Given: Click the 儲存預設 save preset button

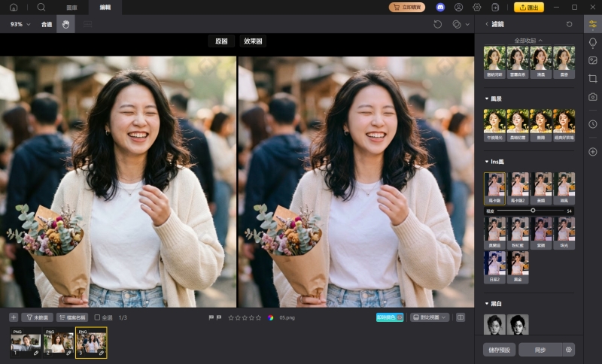Looking at the screenshot, I should 499,350.
